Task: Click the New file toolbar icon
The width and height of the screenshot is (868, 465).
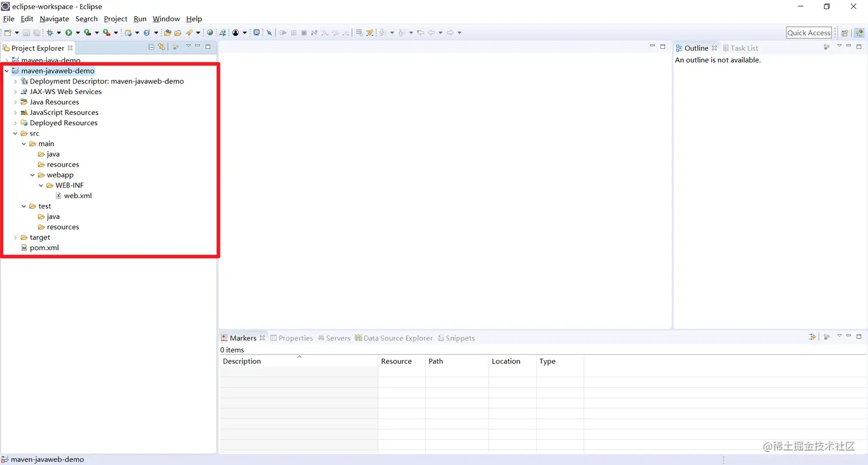Action: click(x=7, y=33)
